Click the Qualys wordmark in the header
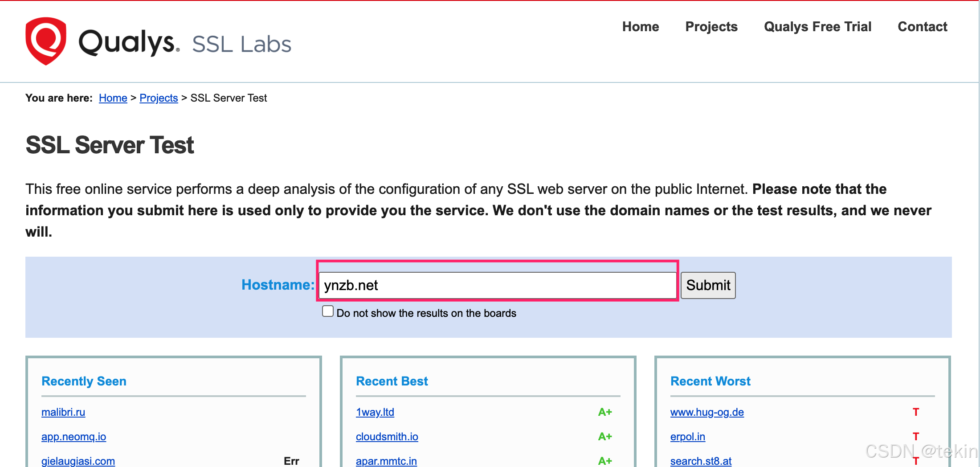The image size is (980, 467). (x=129, y=42)
